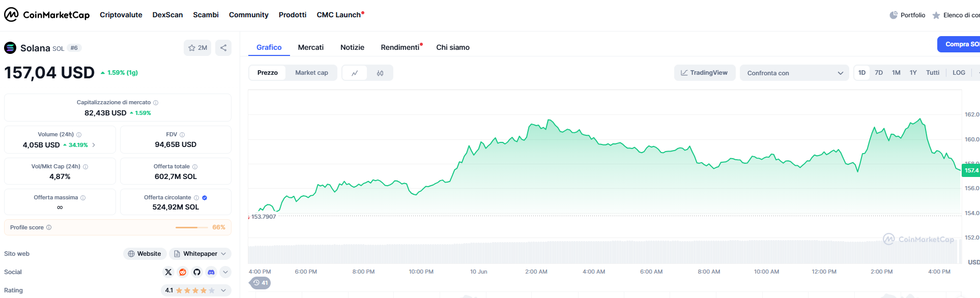
Task: Open the Confronta con dropdown
Action: click(x=794, y=73)
